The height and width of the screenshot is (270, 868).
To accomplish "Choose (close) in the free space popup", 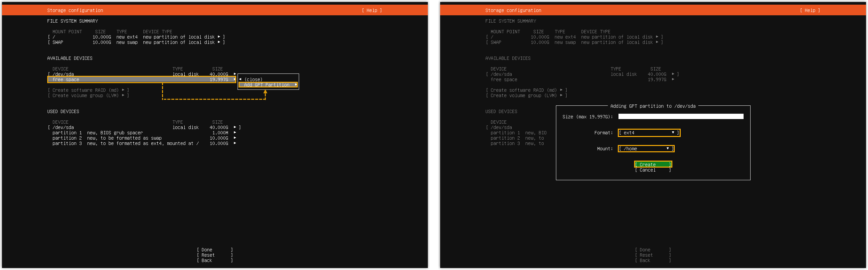I will click(x=253, y=79).
